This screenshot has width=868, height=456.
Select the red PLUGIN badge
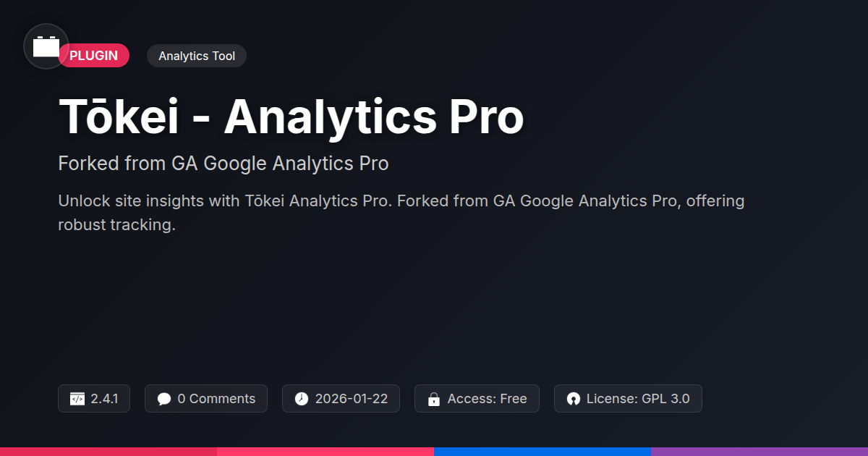click(93, 56)
